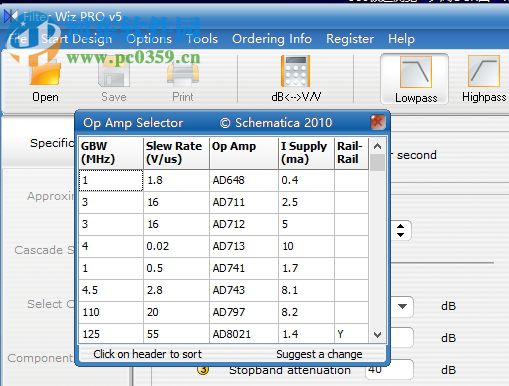This screenshot has height=386, width=509.
Task: Select the AD8021 op amp cell
Action: (x=244, y=333)
